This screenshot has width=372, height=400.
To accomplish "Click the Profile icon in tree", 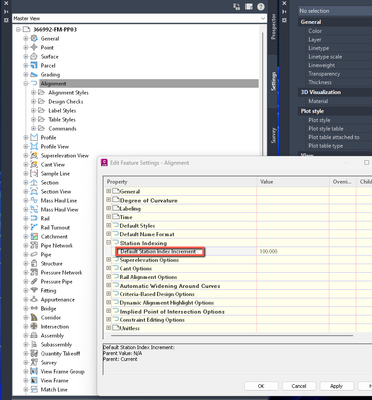I will [34, 137].
